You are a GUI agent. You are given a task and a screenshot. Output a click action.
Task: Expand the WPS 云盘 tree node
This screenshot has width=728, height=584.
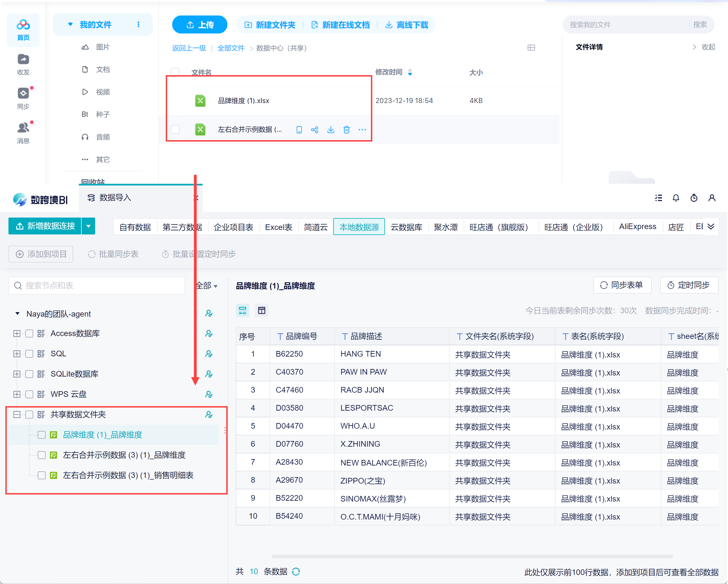point(17,394)
